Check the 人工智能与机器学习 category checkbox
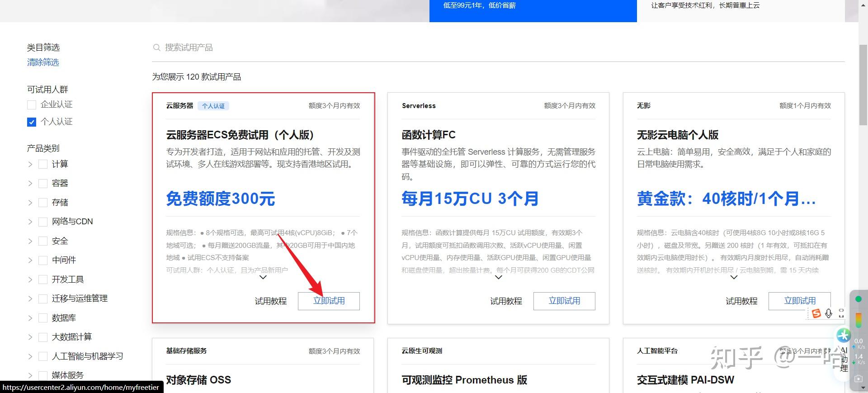This screenshot has height=393, width=868. (x=43, y=356)
